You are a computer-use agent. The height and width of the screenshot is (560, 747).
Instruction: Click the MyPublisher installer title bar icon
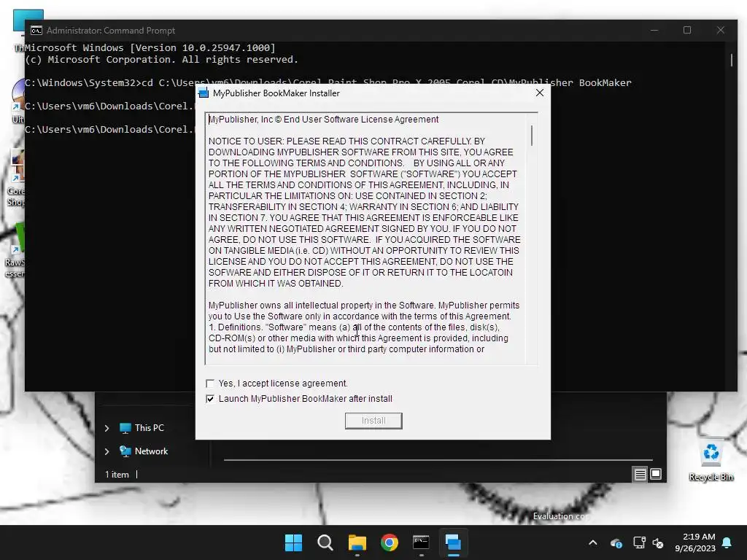click(x=204, y=93)
